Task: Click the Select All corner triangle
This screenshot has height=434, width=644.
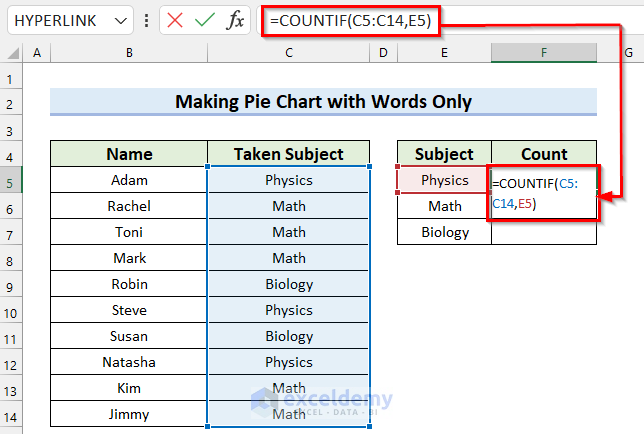Action: pos(11,52)
